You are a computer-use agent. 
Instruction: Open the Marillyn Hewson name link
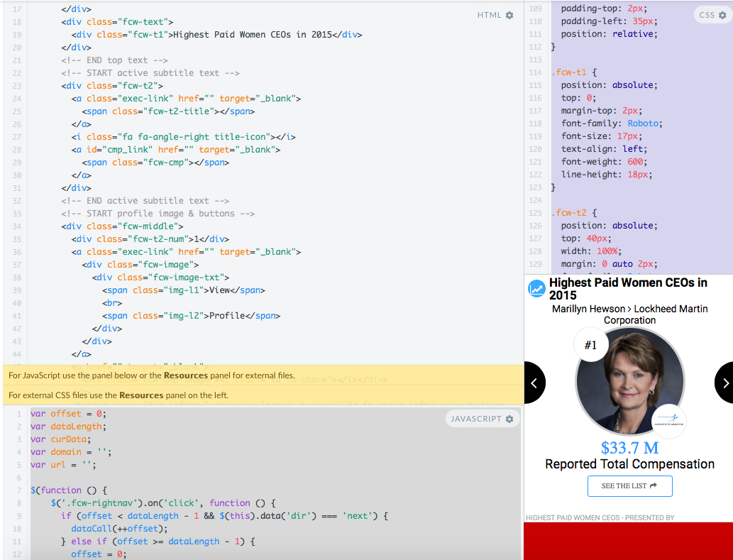tap(588, 309)
